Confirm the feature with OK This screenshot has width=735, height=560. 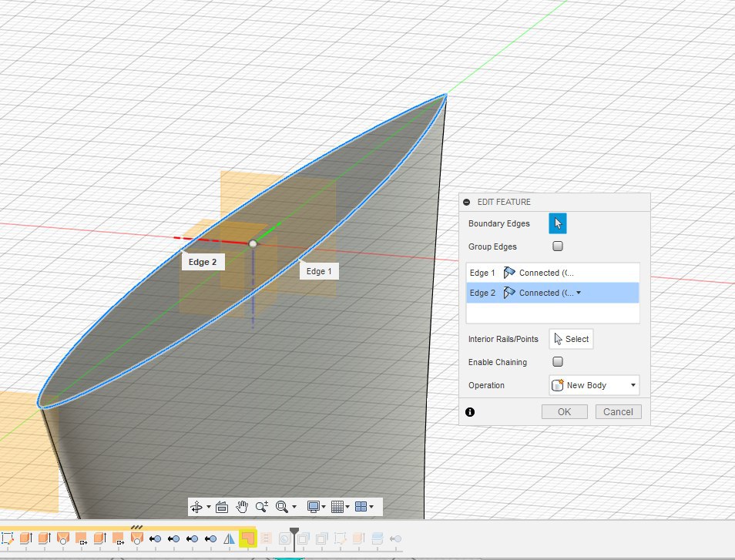click(565, 412)
